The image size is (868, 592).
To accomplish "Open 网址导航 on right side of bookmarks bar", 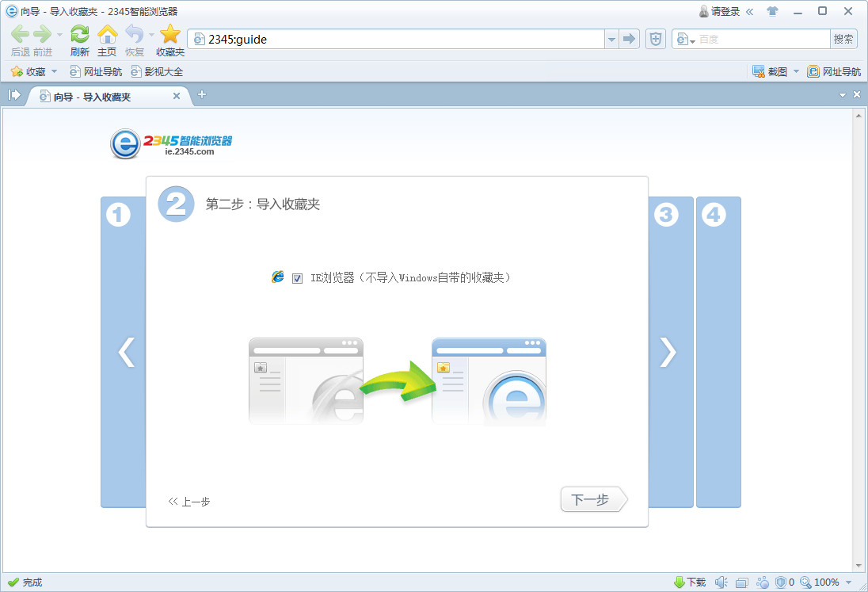I will (834, 71).
